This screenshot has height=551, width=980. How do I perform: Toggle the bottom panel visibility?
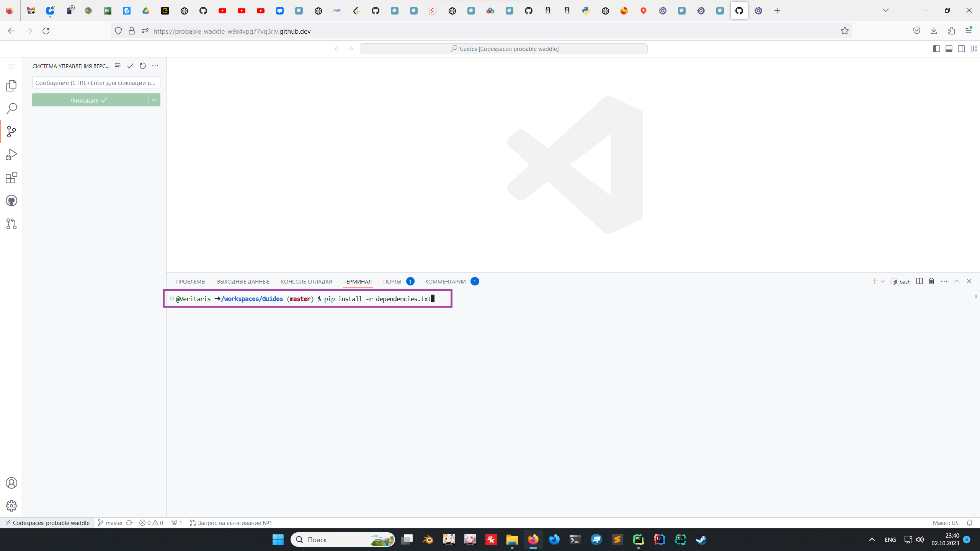pos(949,49)
